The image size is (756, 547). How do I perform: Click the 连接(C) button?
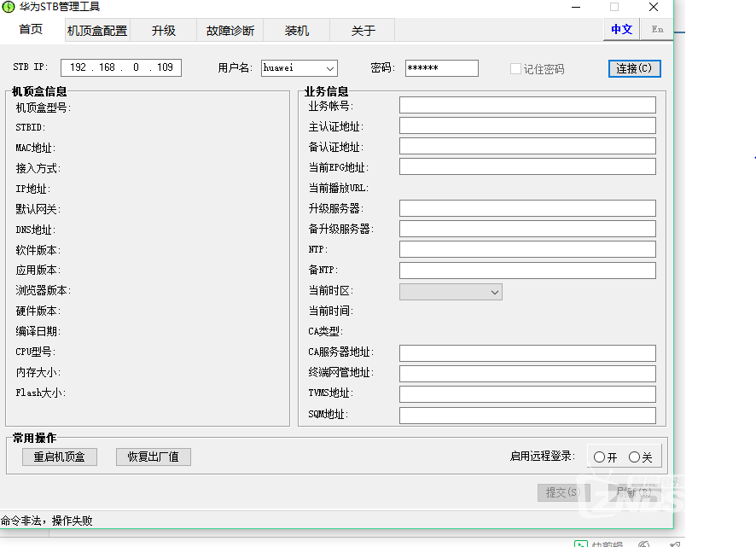point(634,68)
